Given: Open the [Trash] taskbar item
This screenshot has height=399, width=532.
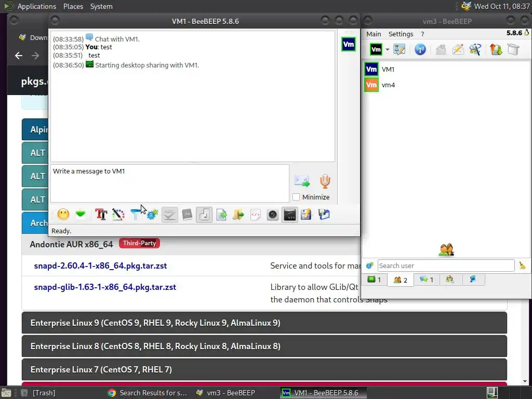Looking at the screenshot, I should click(x=38, y=393).
